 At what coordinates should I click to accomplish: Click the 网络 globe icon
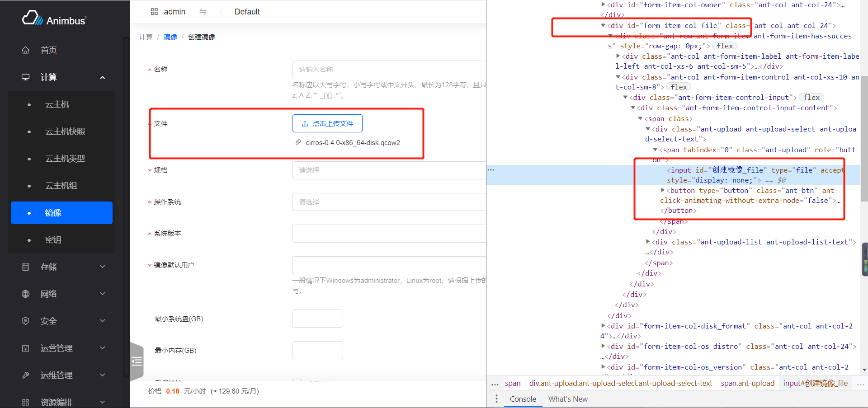click(26, 294)
